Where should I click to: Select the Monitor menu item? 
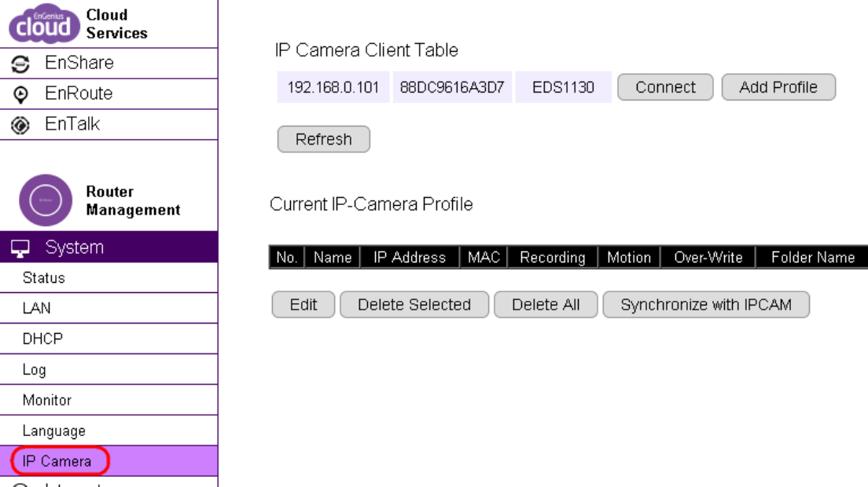pyautogui.click(x=47, y=401)
